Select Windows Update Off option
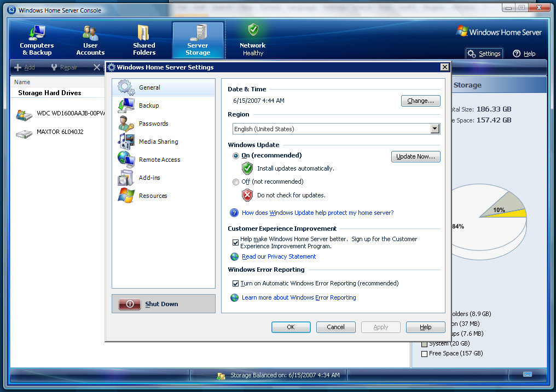The image size is (556, 392). [236, 182]
